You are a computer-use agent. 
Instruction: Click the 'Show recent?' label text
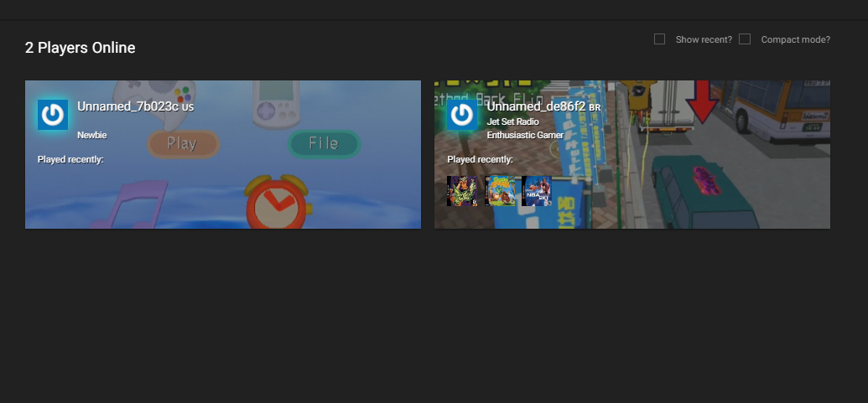[x=704, y=40]
